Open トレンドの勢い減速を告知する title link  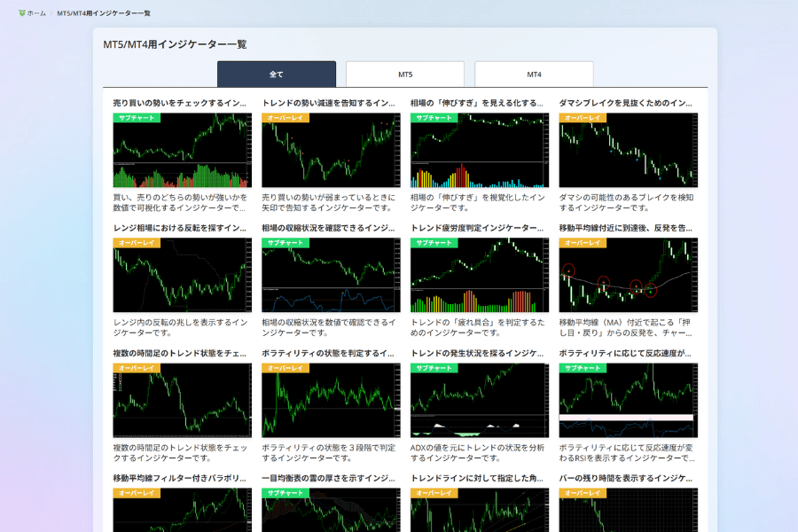point(328,103)
